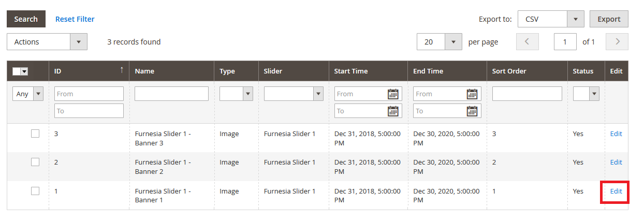Image resolution: width=644 pixels, height=222 pixels.
Task: Open the Type filter dropdown
Action: click(236, 94)
